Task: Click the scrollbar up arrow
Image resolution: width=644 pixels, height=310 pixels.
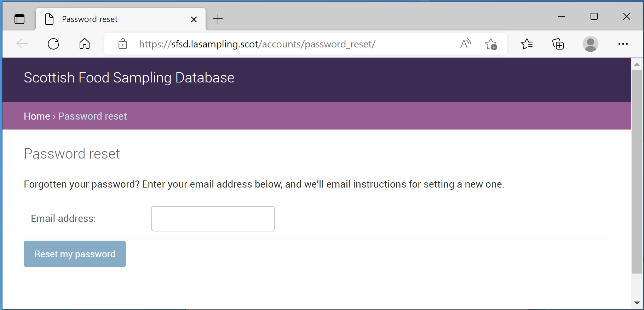Action: [x=637, y=64]
